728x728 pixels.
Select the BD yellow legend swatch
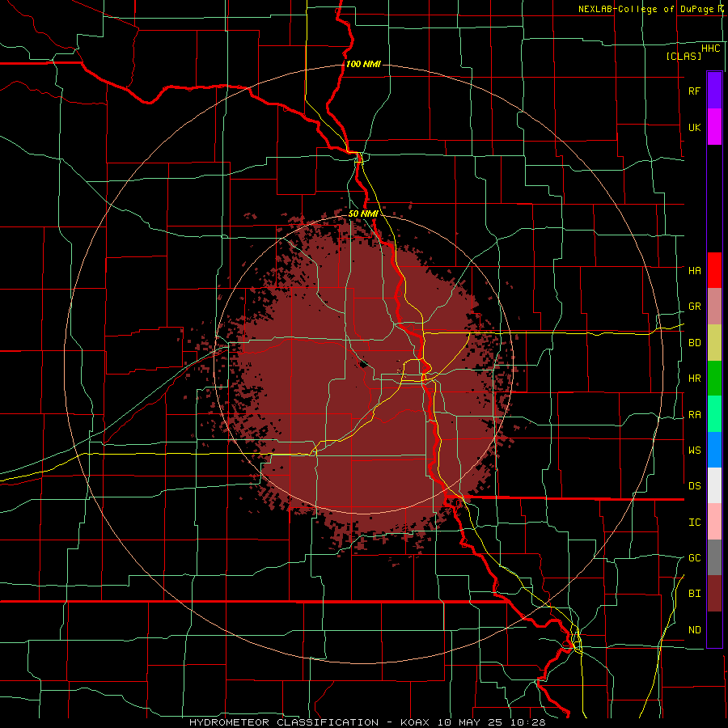click(x=714, y=342)
